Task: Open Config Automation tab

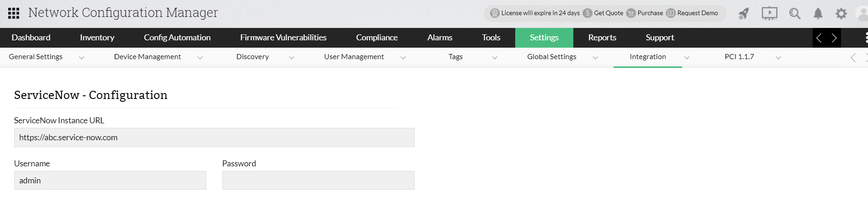Action: (x=177, y=38)
